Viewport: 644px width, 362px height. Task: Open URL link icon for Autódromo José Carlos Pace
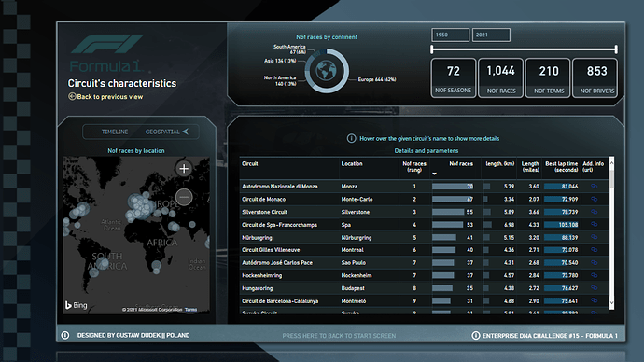pyautogui.click(x=594, y=262)
